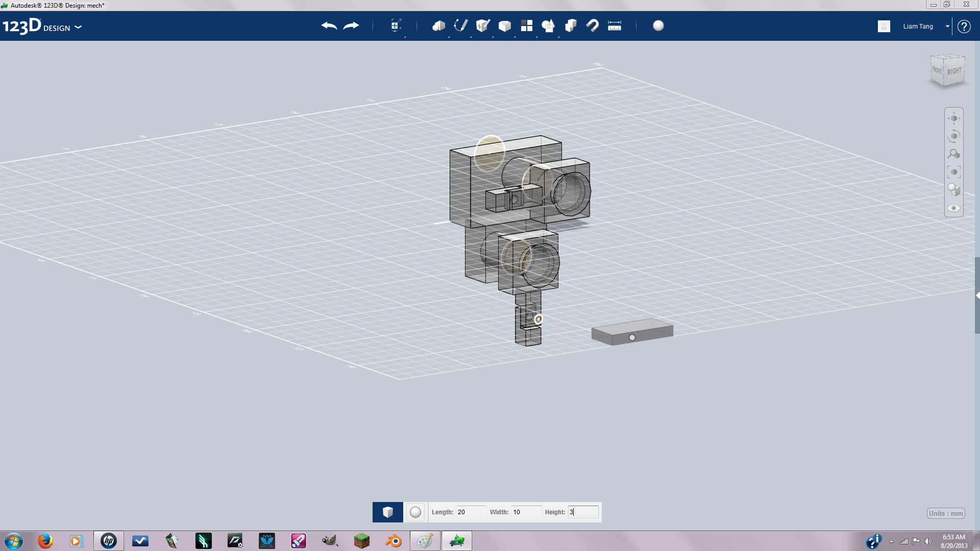
Task: Toggle the show/hide eye visibility button
Action: [954, 208]
